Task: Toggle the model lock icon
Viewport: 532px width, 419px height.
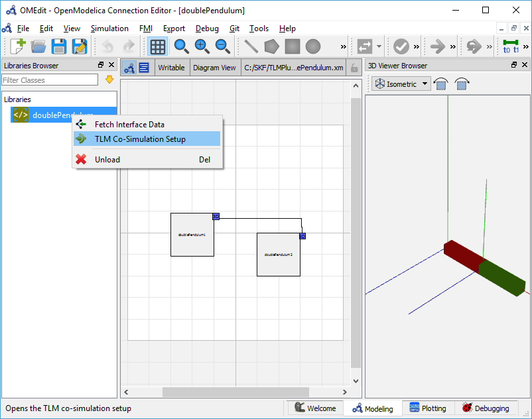Action: [x=354, y=67]
